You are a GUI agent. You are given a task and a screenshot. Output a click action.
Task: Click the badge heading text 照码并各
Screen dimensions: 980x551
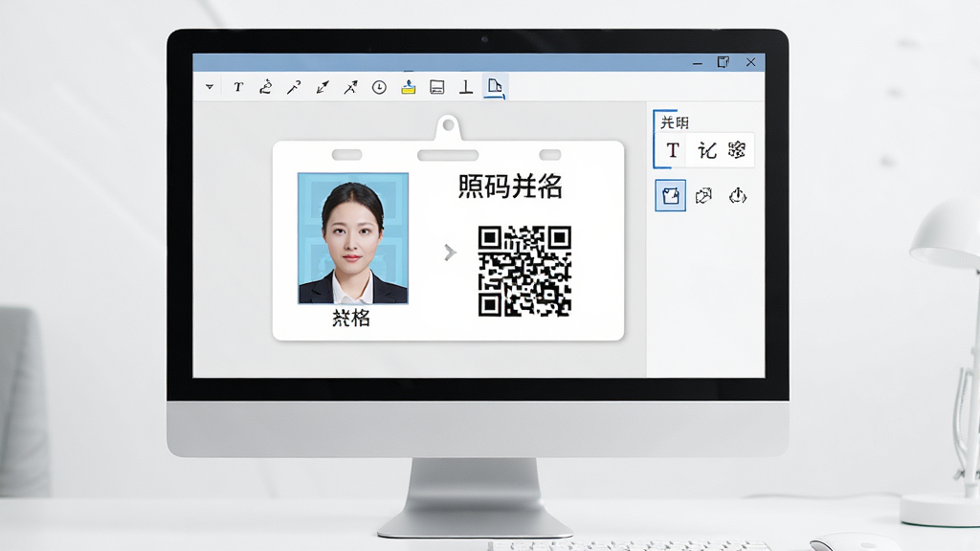510,187
